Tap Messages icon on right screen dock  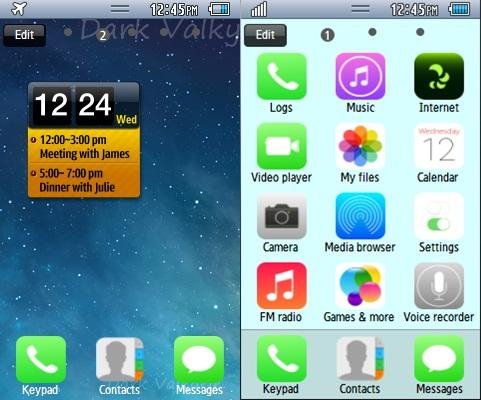[439, 359]
